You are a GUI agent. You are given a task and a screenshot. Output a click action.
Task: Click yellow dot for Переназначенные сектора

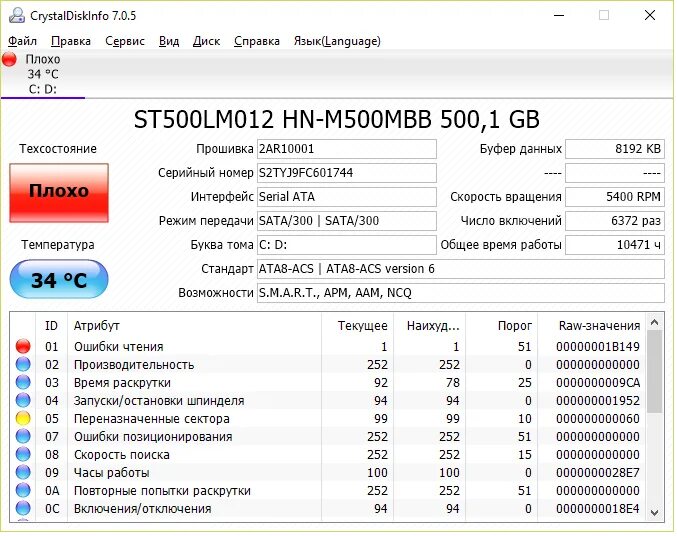coord(23,419)
